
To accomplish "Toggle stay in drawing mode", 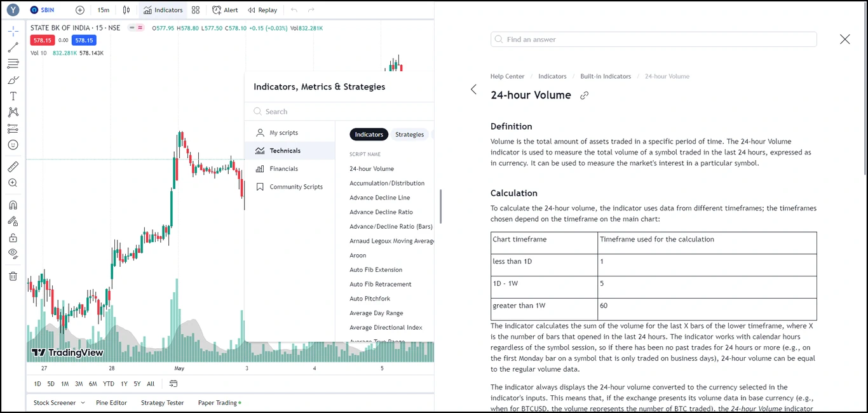I will (x=13, y=221).
